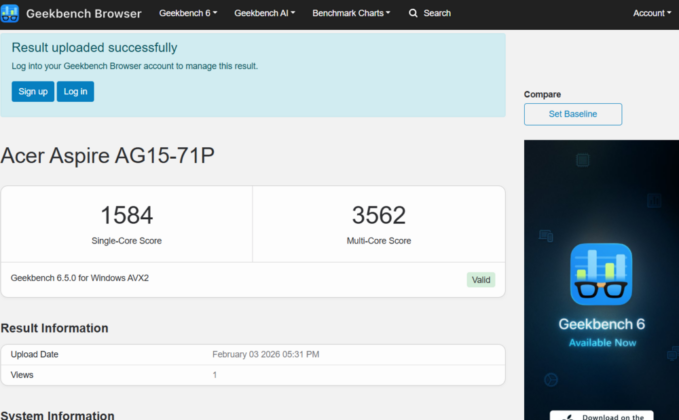Image resolution: width=679 pixels, height=420 pixels.
Task: Select the 3562 multi-core score
Action: click(x=379, y=215)
